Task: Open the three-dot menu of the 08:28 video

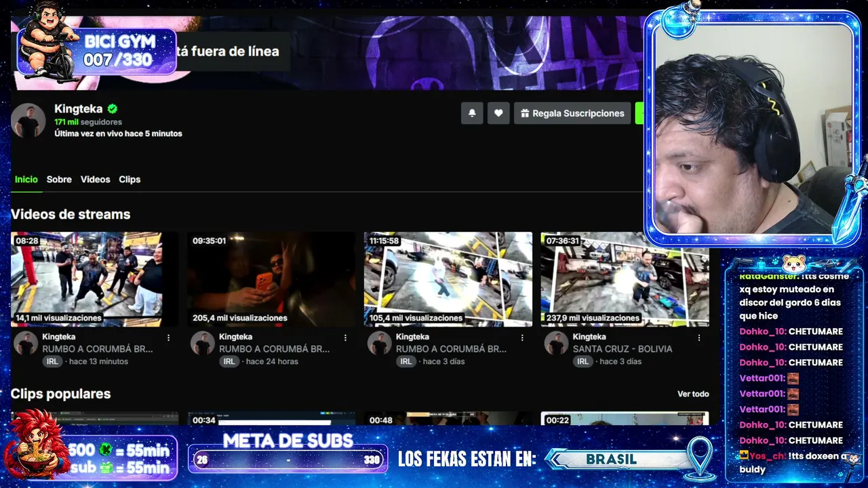Action: pyautogui.click(x=169, y=338)
